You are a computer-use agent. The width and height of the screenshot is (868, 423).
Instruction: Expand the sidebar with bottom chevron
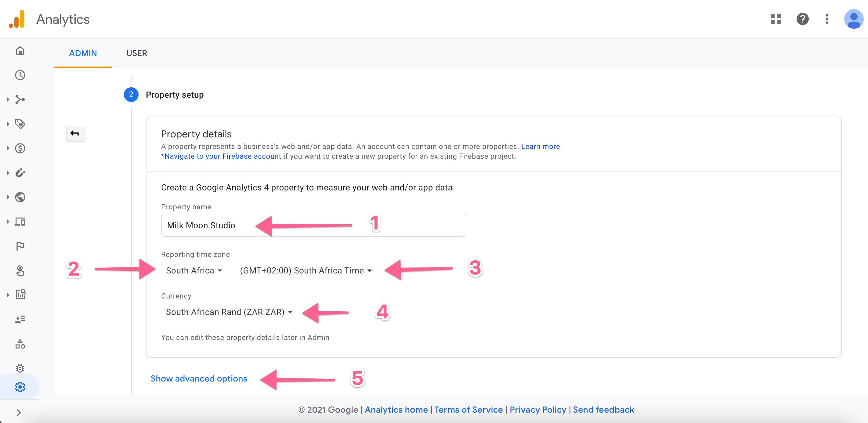coord(19,413)
